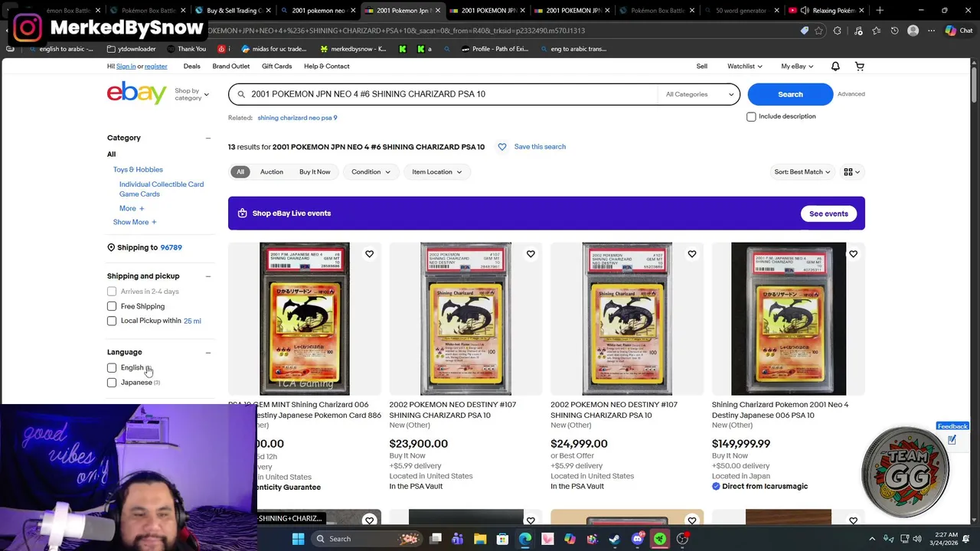Open a new browser tab
Screen dimensions: 980x551
coord(880,11)
